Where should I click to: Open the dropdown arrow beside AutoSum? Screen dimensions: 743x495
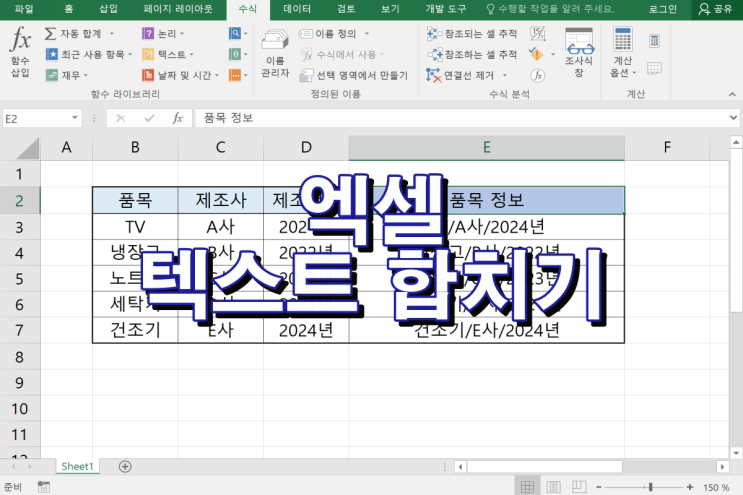[112, 34]
